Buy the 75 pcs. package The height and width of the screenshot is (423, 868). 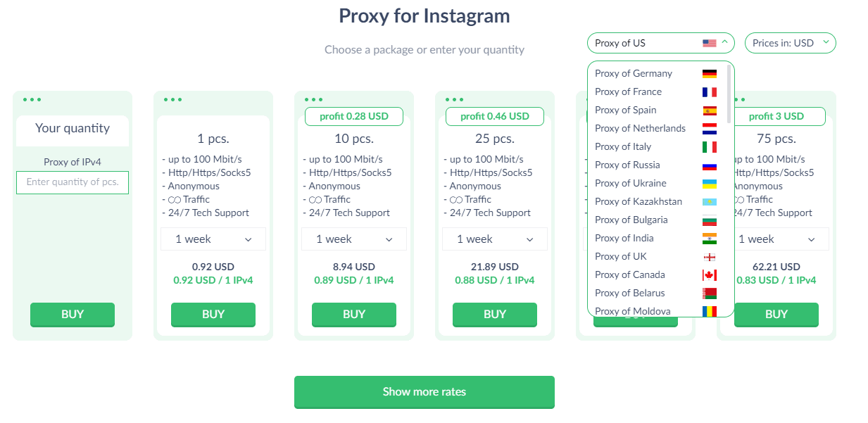[776, 315]
